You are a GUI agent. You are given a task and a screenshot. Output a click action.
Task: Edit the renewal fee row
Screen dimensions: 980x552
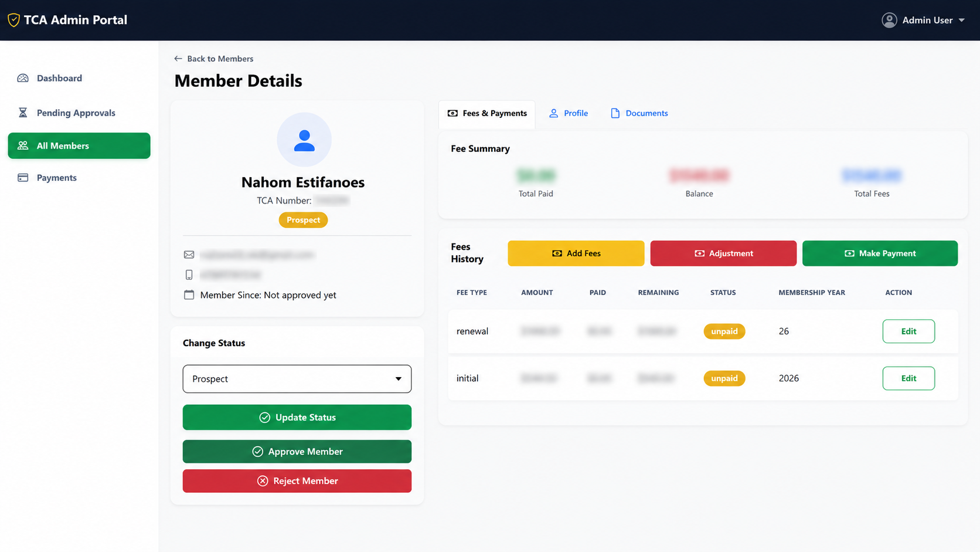[x=908, y=331]
